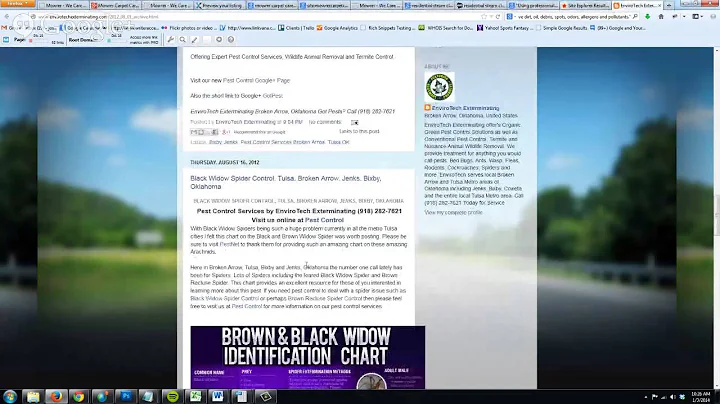Screen dimensions: 720x404
Task: Click 'View my complete profile' link
Action: pyautogui.click(x=453, y=213)
